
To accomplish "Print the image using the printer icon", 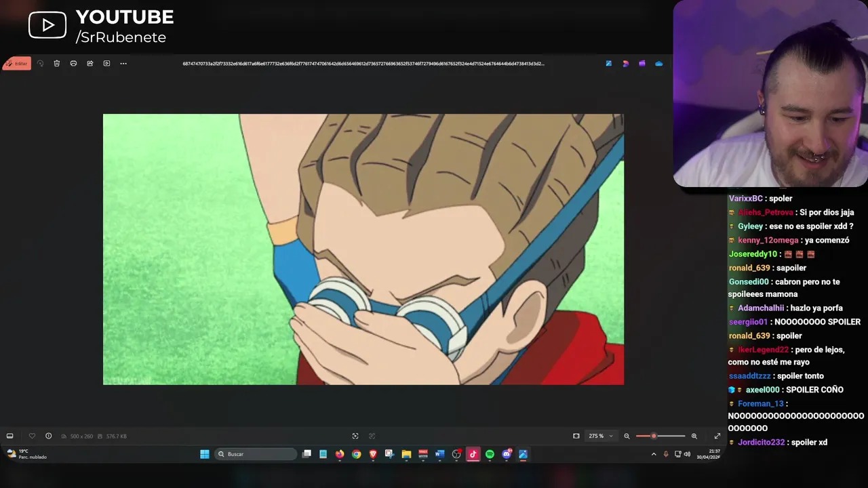I will [73, 64].
